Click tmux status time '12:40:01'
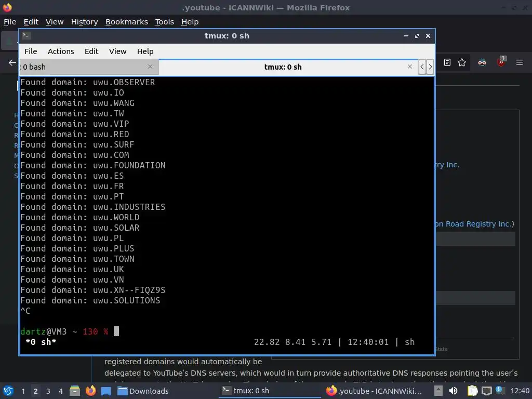 [368, 342]
